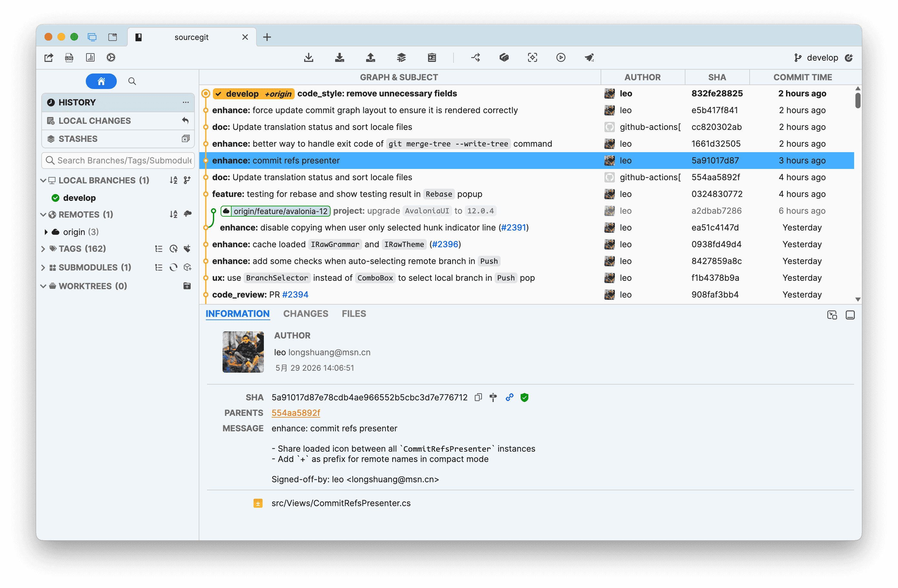
Task: Toggle the commit detail layout icon
Action: (850, 315)
